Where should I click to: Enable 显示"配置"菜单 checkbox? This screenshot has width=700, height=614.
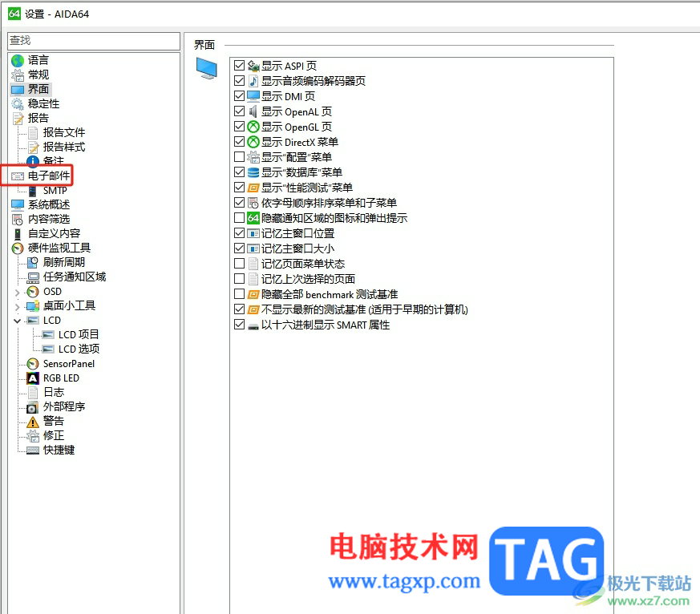pyautogui.click(x=239, y=157)
